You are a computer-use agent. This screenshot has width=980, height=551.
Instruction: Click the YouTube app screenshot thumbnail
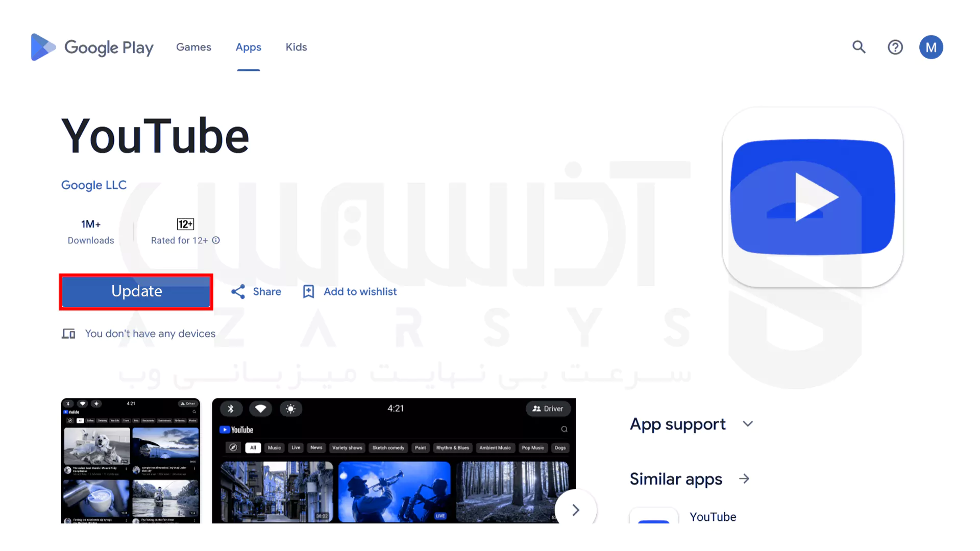coord(131,461)
